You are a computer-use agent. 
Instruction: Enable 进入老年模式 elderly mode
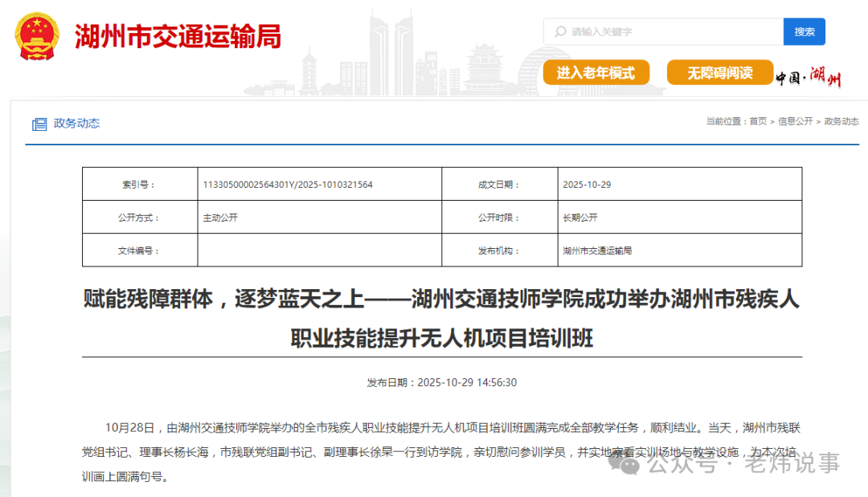coord(596,72)
